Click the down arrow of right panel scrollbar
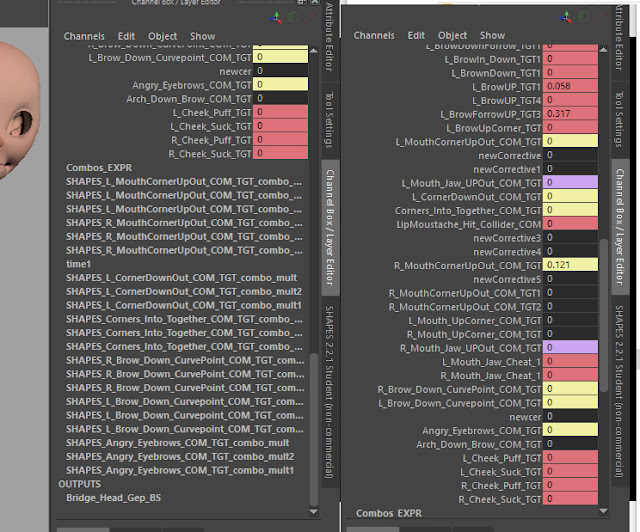The image size is (640, 532). point(603,511)
